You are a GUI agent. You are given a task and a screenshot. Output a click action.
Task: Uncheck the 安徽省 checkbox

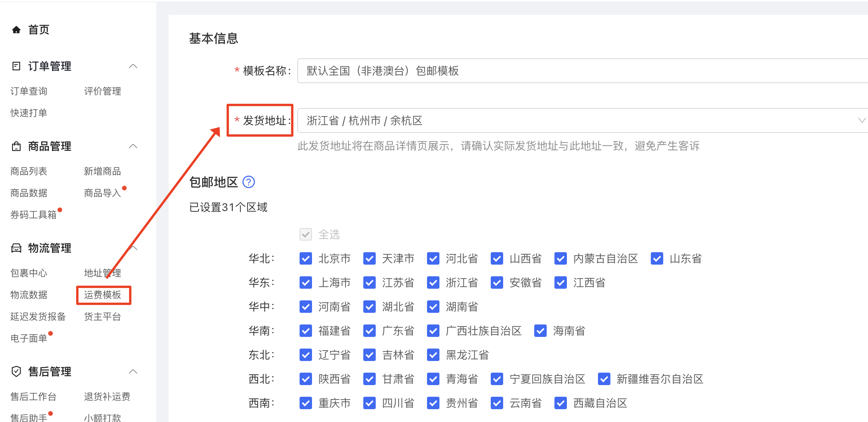click(497, 282)
